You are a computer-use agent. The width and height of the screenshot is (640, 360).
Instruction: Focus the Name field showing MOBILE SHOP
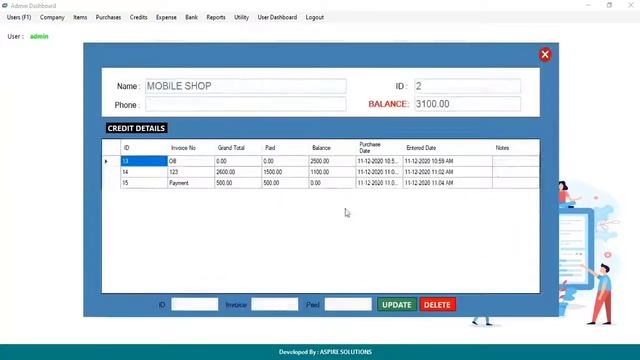click(x=246, y=86)
